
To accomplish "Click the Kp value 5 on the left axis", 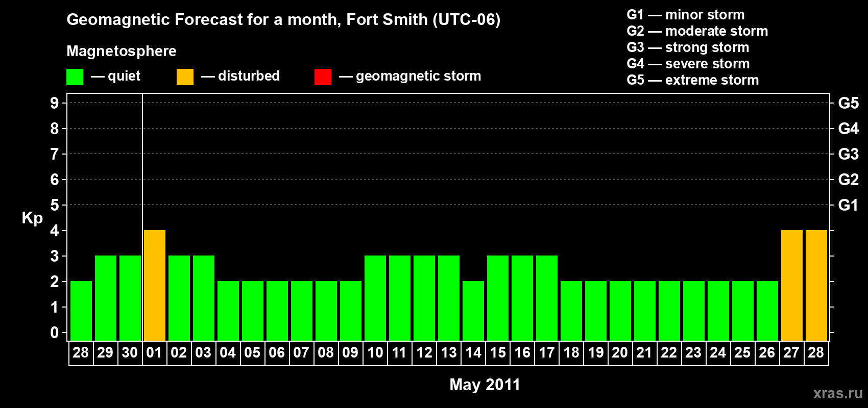I will [x=55, y=205].
